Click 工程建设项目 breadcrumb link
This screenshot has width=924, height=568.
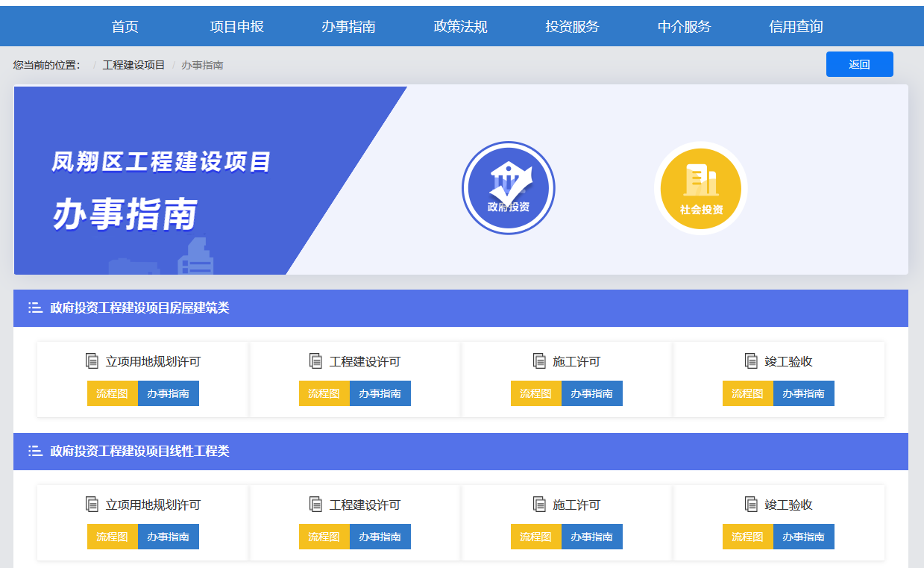pos(134,65)
